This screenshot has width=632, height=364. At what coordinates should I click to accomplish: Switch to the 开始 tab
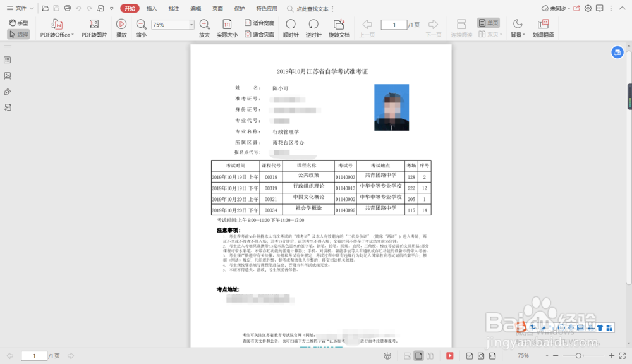(x=130, y=8)
